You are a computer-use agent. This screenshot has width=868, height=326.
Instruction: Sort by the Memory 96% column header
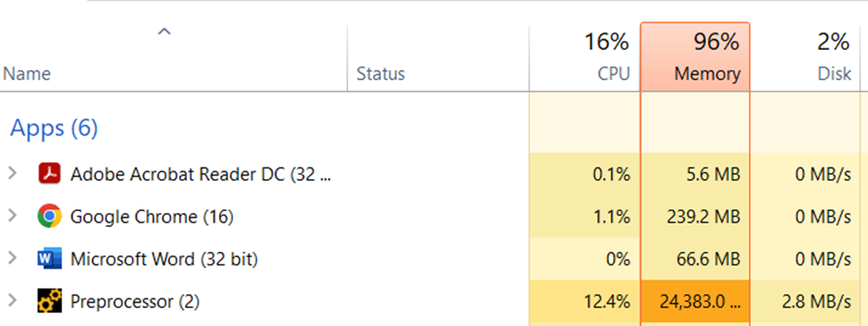pyautogui.click(x=695, y=58)
